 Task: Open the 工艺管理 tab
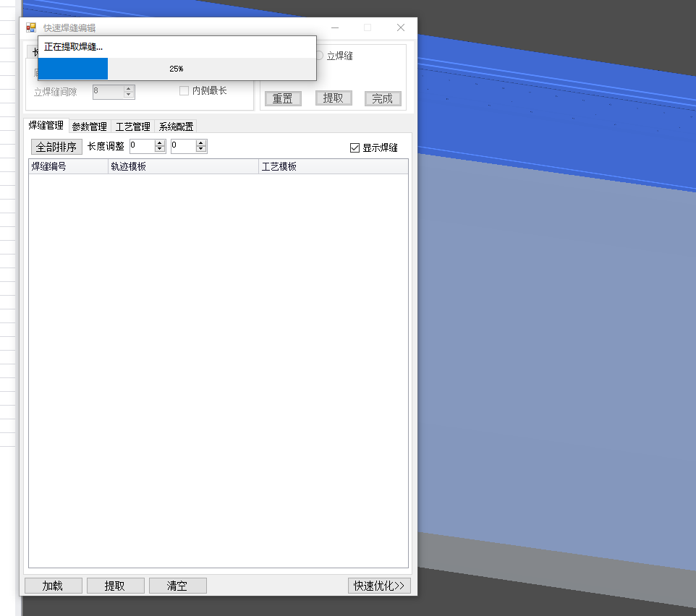click(133, 127)
